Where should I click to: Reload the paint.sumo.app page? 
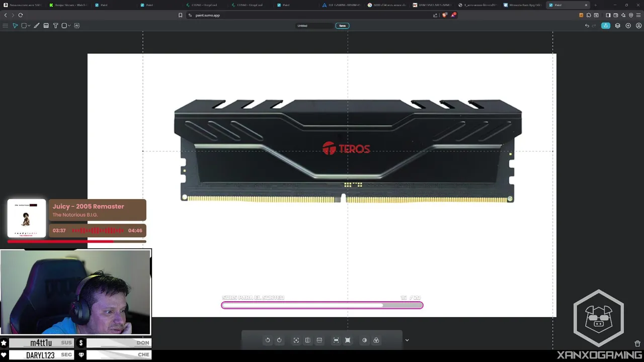[x=21, y=15]
